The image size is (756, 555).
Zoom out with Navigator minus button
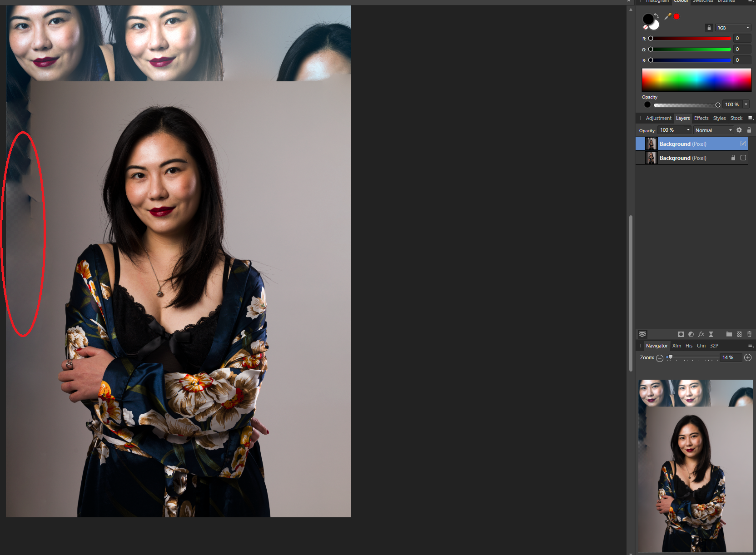[660, 358]
